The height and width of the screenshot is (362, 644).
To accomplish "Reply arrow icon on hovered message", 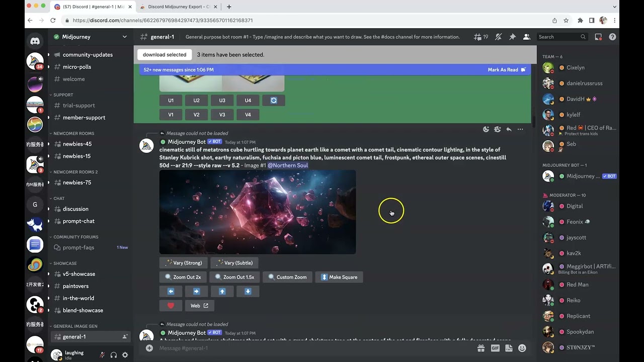I will point(509,129).
